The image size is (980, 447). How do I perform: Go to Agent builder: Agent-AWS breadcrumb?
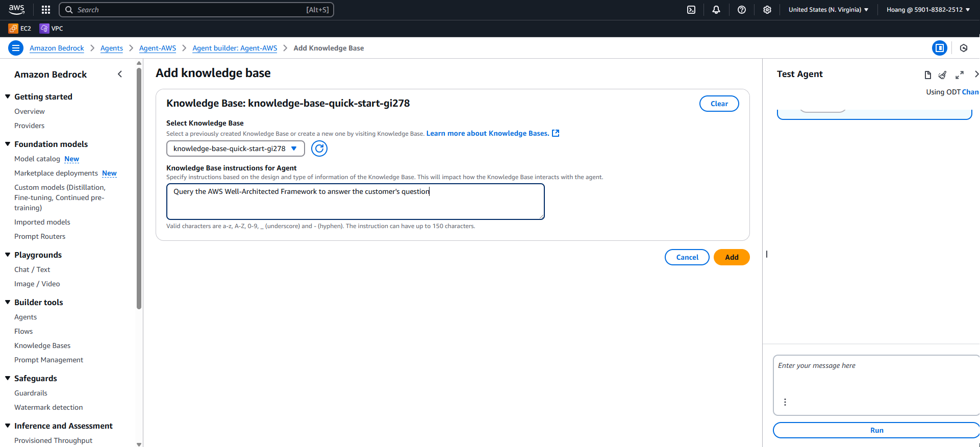click(235, 48)
